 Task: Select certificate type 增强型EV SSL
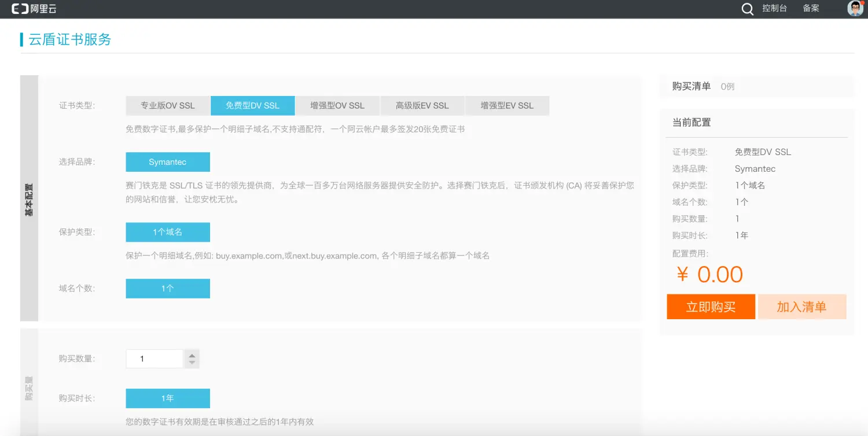click(x=507, y=106)
